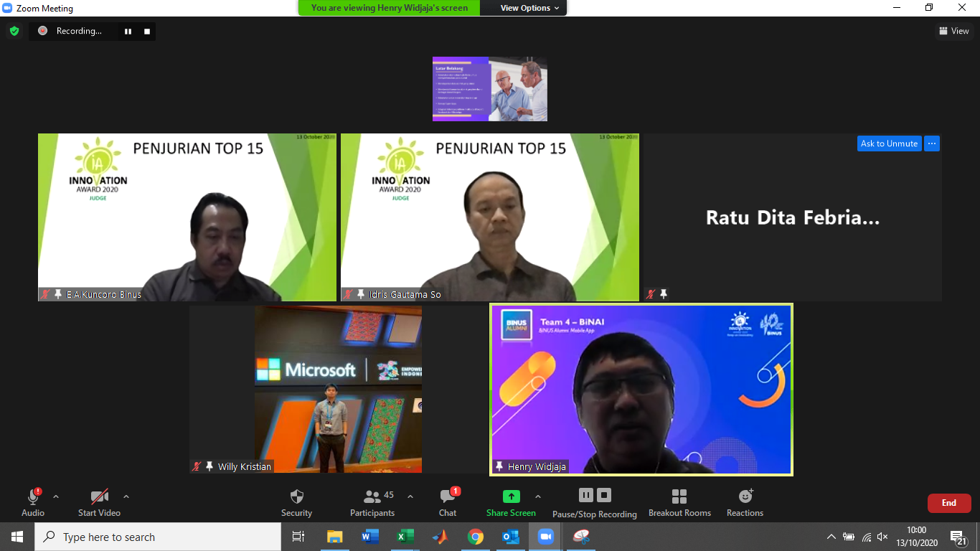Expand audio options chevron
Viewport: 980px width, 551px height.
click(56, 496)
